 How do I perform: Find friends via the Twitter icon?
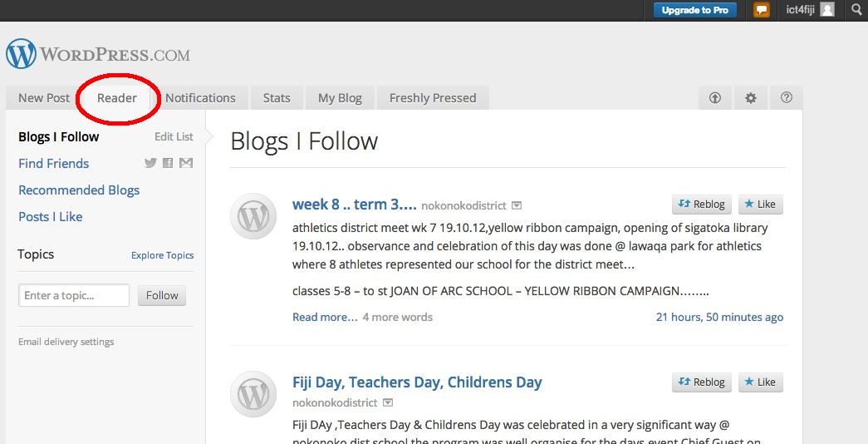tap(150, 163)
